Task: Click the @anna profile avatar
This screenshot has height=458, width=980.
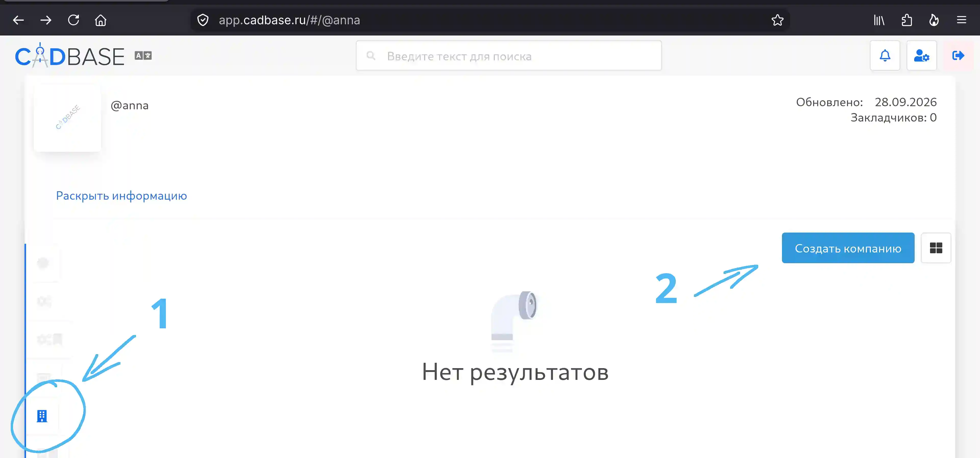Action: (x=67, y=118)
